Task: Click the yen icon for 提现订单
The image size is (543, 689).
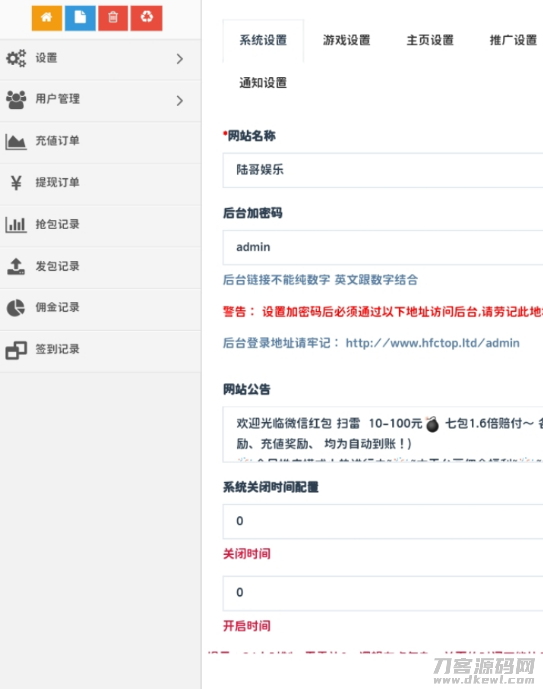Action: 16,182
